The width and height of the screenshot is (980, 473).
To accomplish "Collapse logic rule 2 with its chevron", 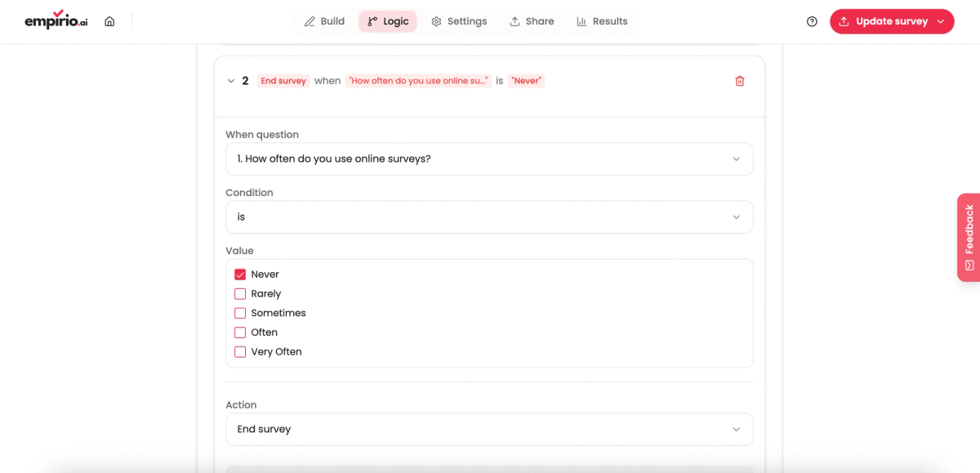I will pos(230,81).
